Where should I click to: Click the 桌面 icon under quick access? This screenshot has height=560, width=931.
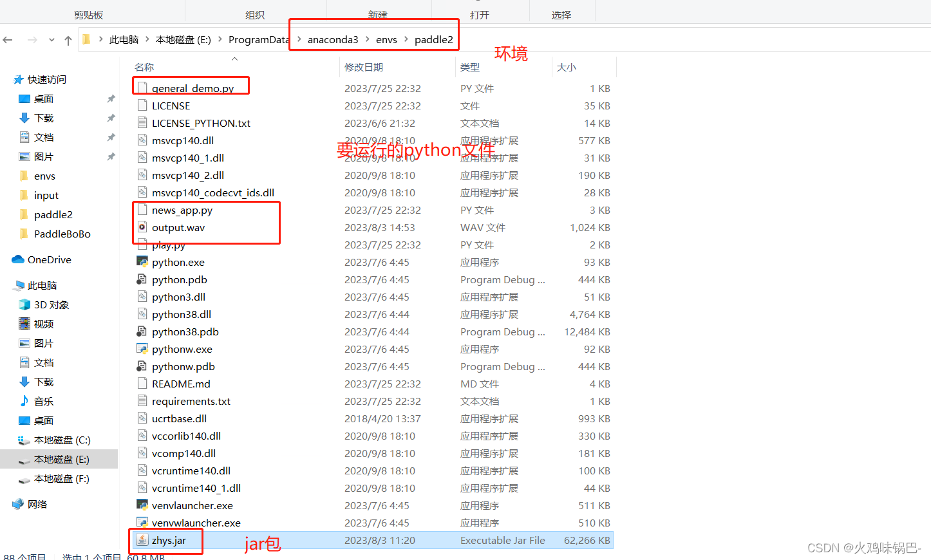[x=24, y=98]
